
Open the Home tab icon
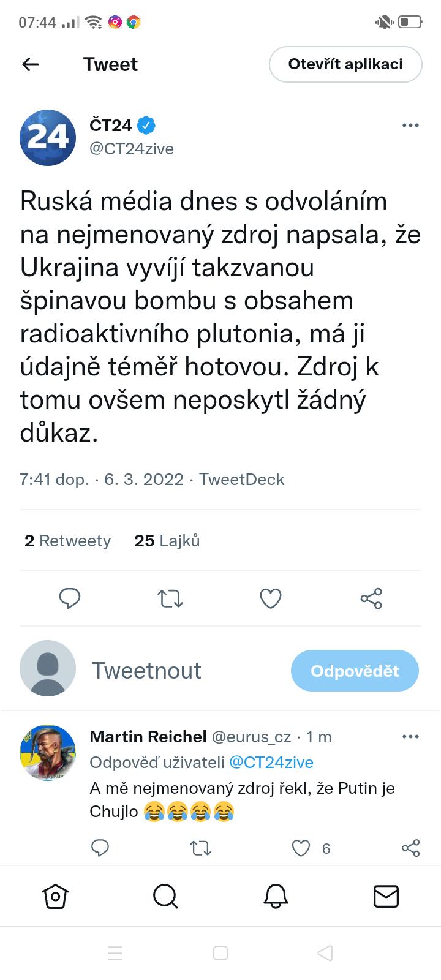(55, 896)
